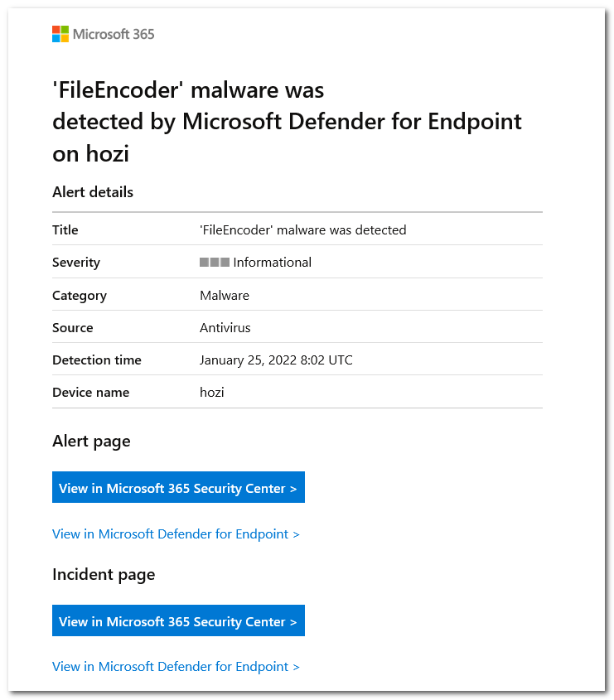The height and width of the screenshot is (700, 614).
Task: Click the Incident page section heading
Action: (x=104, y=574)
